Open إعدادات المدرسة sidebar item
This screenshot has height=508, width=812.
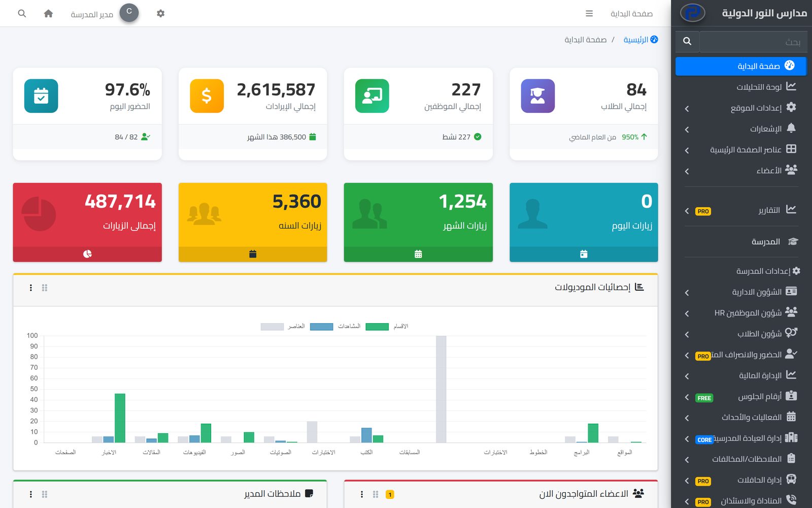coord(741,271)
